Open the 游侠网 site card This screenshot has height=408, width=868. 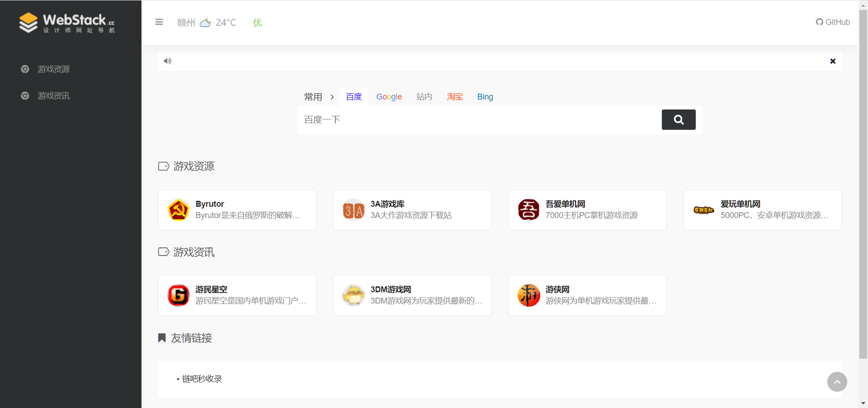pos(587,295)
